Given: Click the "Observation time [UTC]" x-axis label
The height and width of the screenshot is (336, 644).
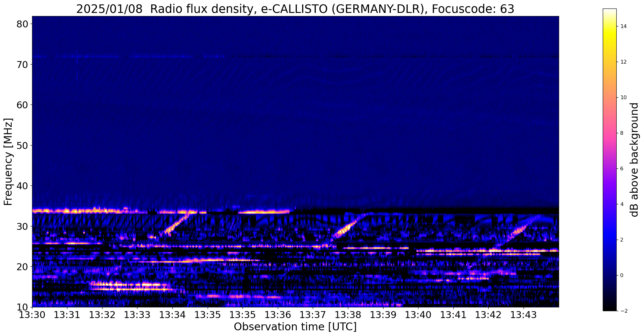Looking at the screenshot, I should click(x=295, y=327).
